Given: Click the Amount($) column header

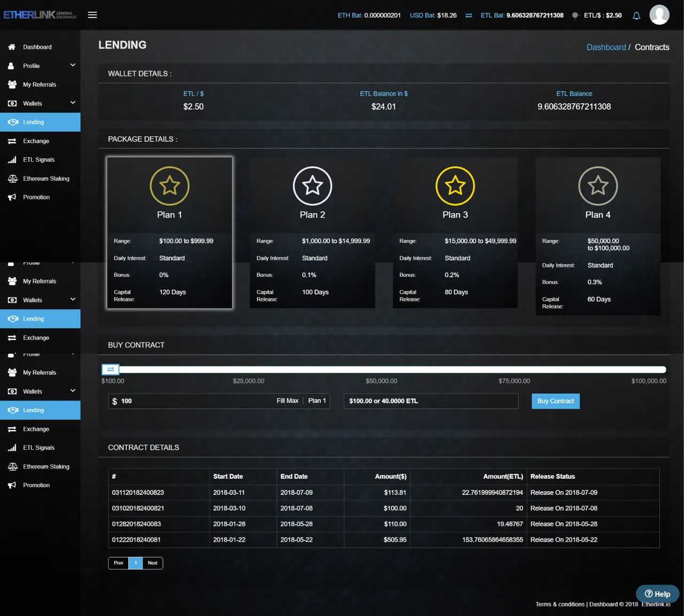Looking at the screenshot, I should (x=391, y=477).
